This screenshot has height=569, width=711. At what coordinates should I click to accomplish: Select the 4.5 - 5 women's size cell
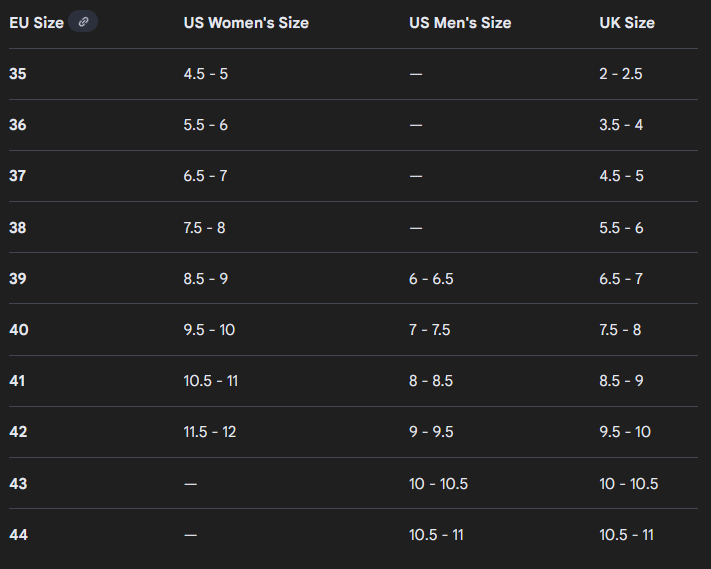coord(206,74)
